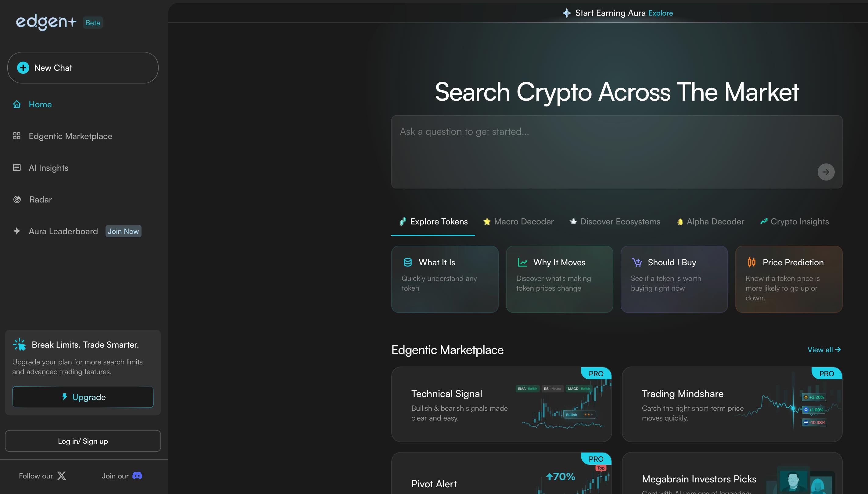Open the Trading Mindshare card

[732, 404]
